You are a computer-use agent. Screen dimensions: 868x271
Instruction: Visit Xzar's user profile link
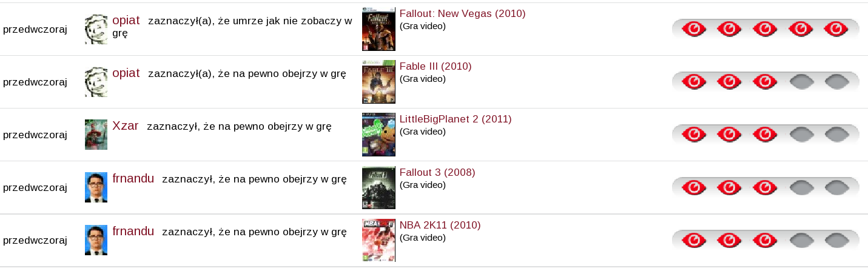[126, 125]
